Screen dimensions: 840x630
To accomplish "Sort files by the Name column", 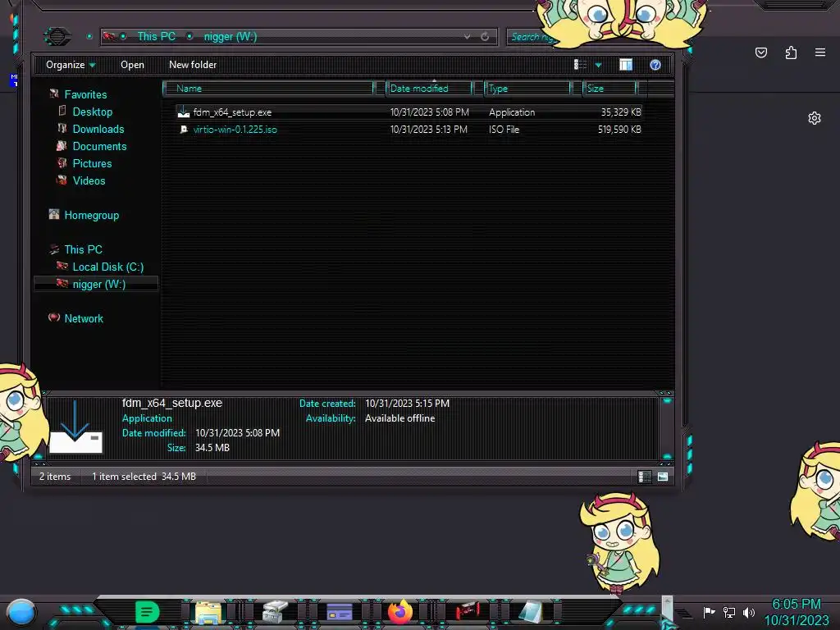I will [268, 89].
